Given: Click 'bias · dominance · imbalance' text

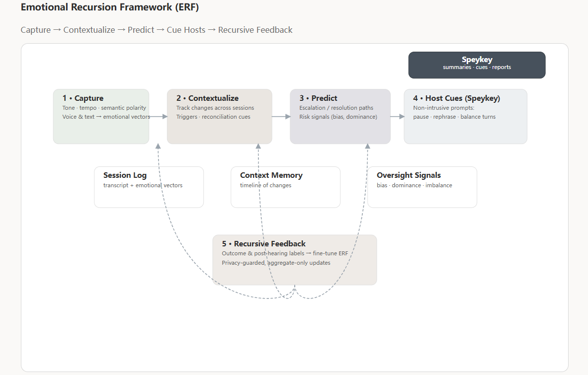Looking at the screenshot, I should tap(415, 185).
